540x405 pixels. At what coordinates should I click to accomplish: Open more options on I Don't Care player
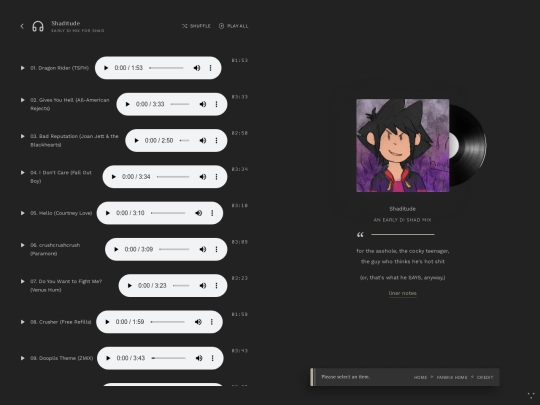tap(216, 177)
